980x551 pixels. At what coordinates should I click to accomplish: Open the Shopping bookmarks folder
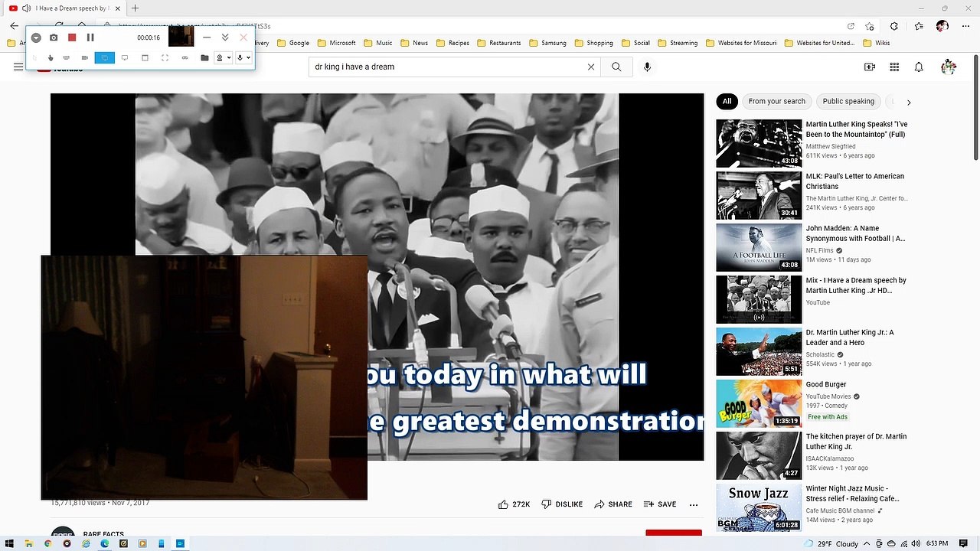point(593,43)
